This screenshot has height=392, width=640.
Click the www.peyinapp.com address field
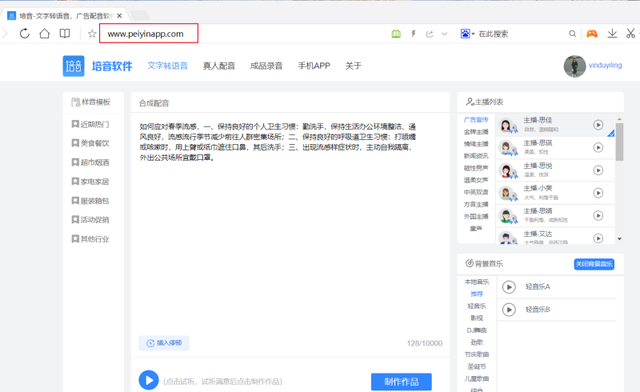click(x=149, y=33)
